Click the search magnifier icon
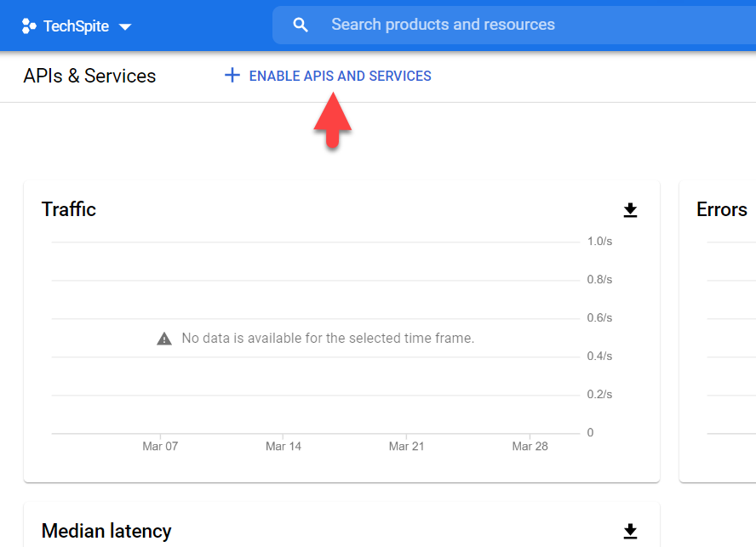This screenshot has height=547, width=756. pyautogui.click(x=301, y=25)
